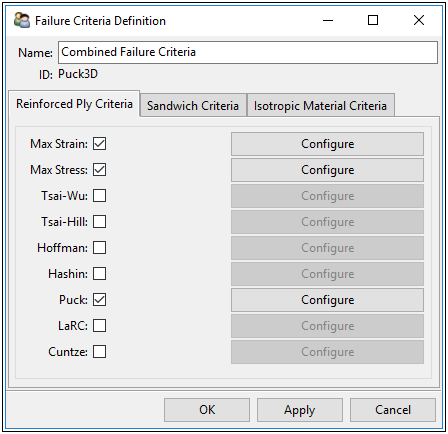Enable the Tsai-Hill criterion checkbox
The width and height of the screenshot is (448, 434).
(x=99, y=222)
